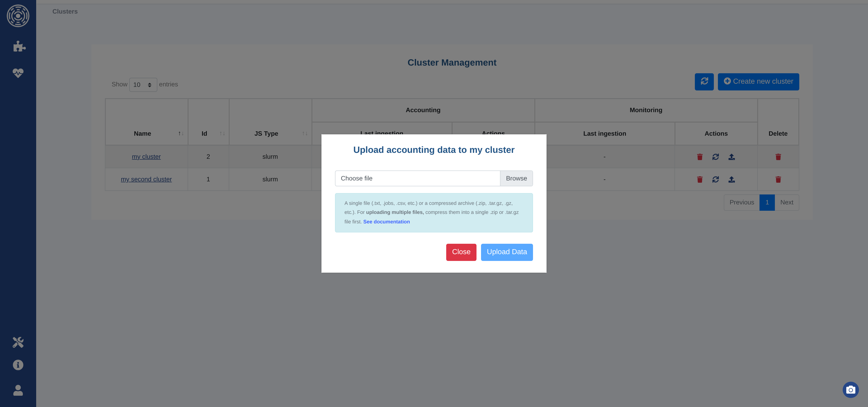Open the Show entries count dropdown
Screen dimensions: 868x407
pyautogui.click(x=143, y=85)
